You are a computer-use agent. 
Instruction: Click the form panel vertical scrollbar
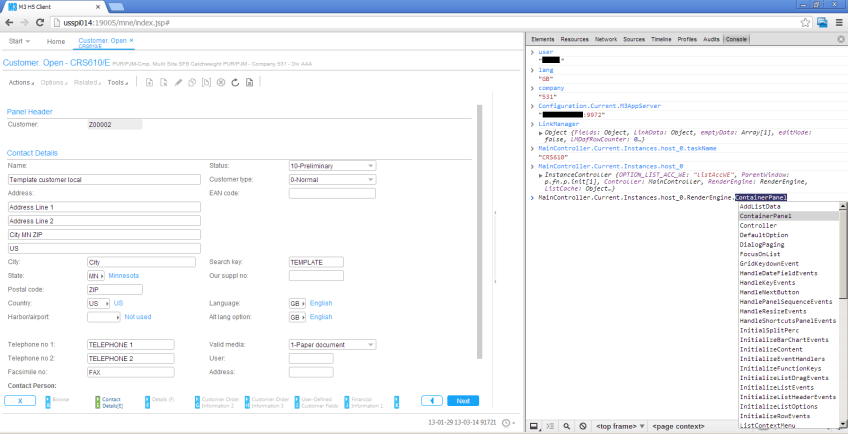pyautogui.click(x=479, y=232)
